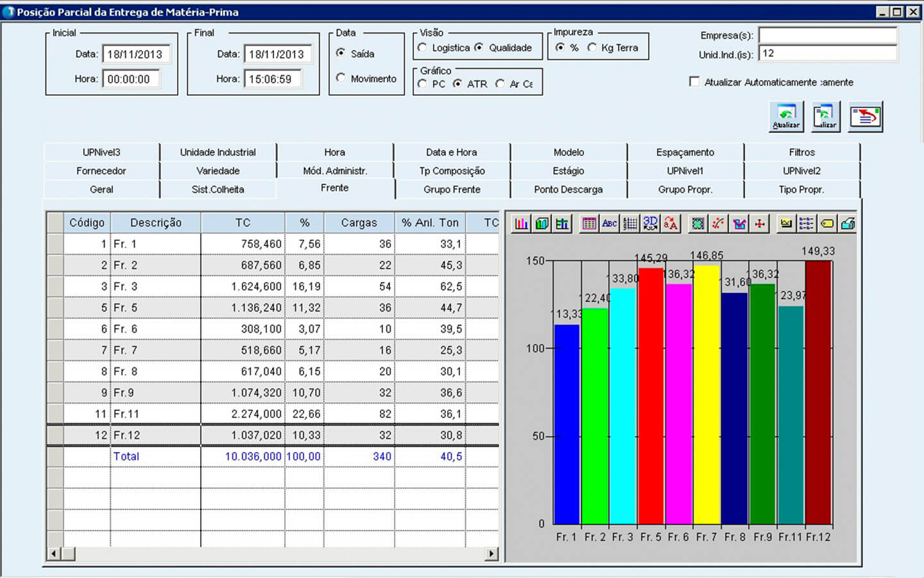This screenshot has height=578, width=924.
Task: Select the Movimento radio button
Action: click(x=341, y=78)
